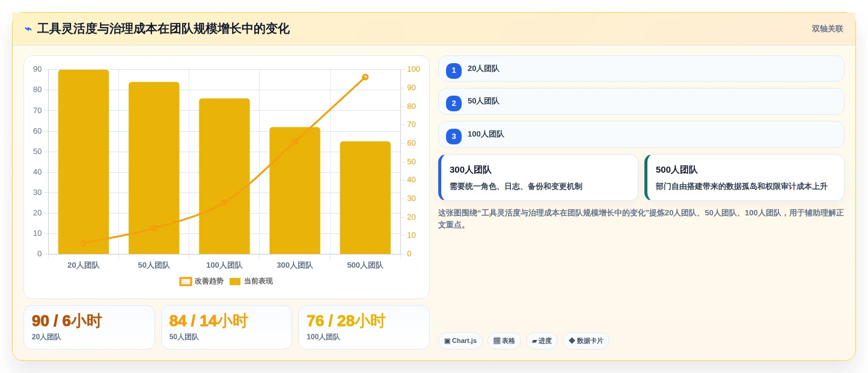Click the chart title 工具灵活度与治理成本在团队规模增长中的变化
868x373 pixels.
[x=164, y=29]
